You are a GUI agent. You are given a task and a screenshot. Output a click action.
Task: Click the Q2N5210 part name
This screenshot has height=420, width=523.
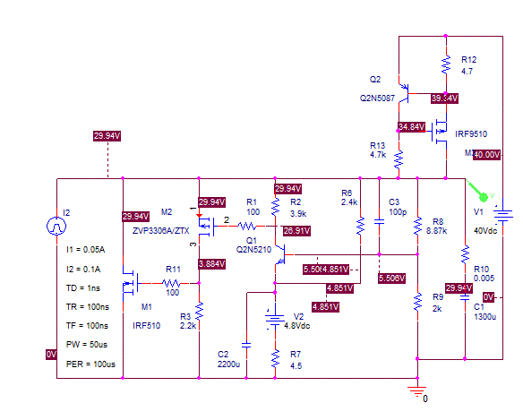pyautogui.click(x=253, y=250)
